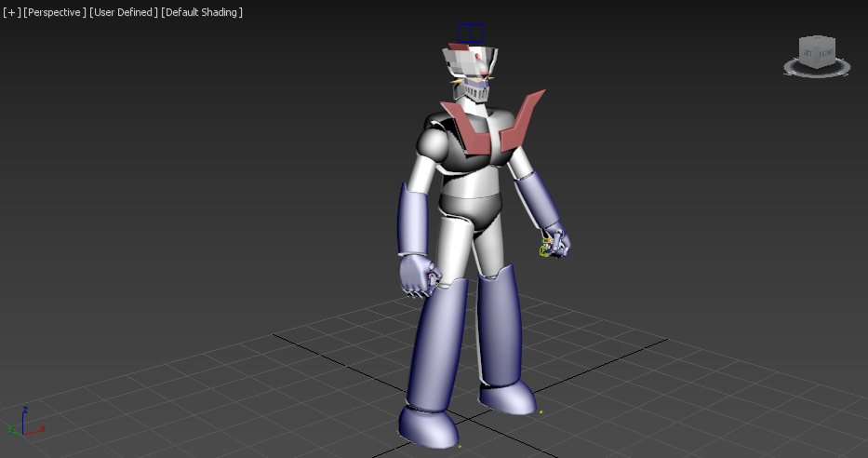Click the ViewCube in the viewport
The image size is (868, 458).
817,52
